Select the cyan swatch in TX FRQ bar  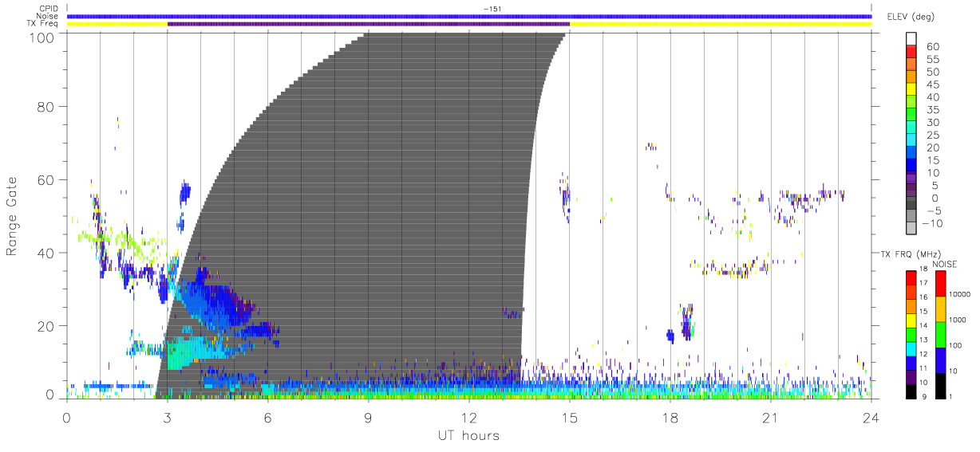[911, 348]
